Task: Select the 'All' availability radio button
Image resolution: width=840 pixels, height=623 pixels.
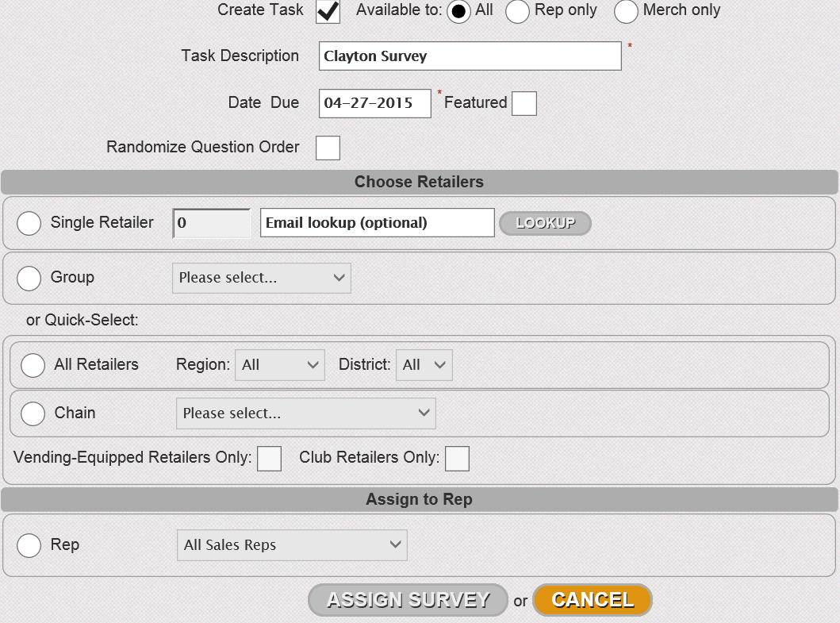Action: [458, 11]
